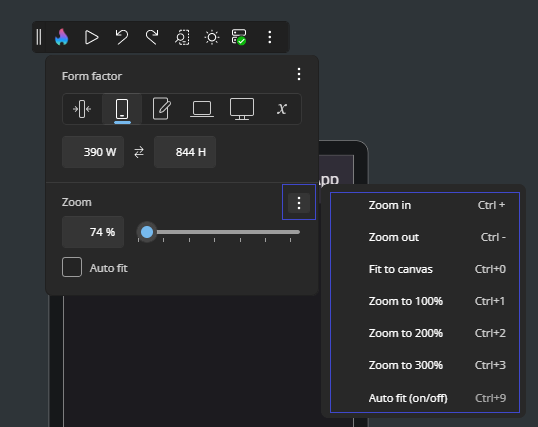Redo the last action

coord(152,37)
